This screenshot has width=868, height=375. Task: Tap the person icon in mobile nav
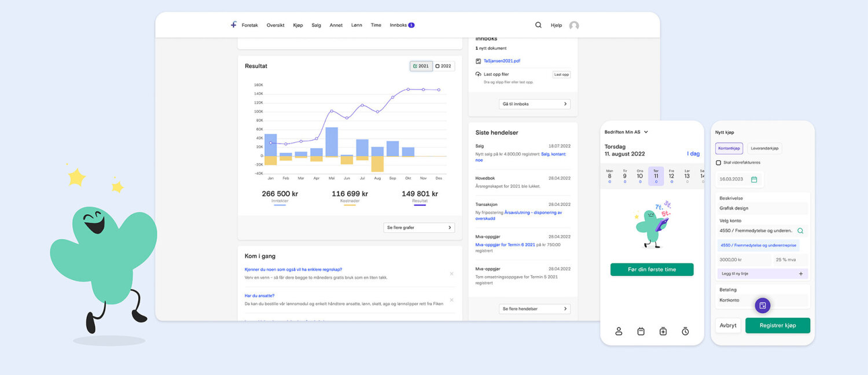tap(619, 331)
